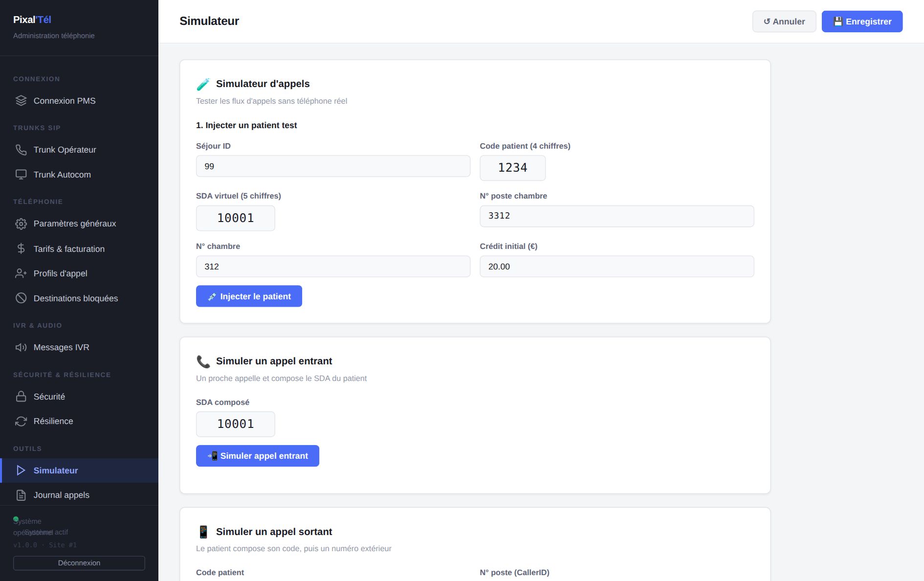924x581 pixels.
Task: Select the Destinations bloquées ban icon
Action: [21, 298]
